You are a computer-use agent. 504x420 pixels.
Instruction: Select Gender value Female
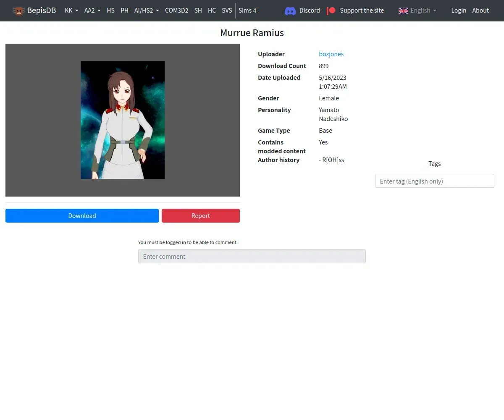click(x=329, y=98)
